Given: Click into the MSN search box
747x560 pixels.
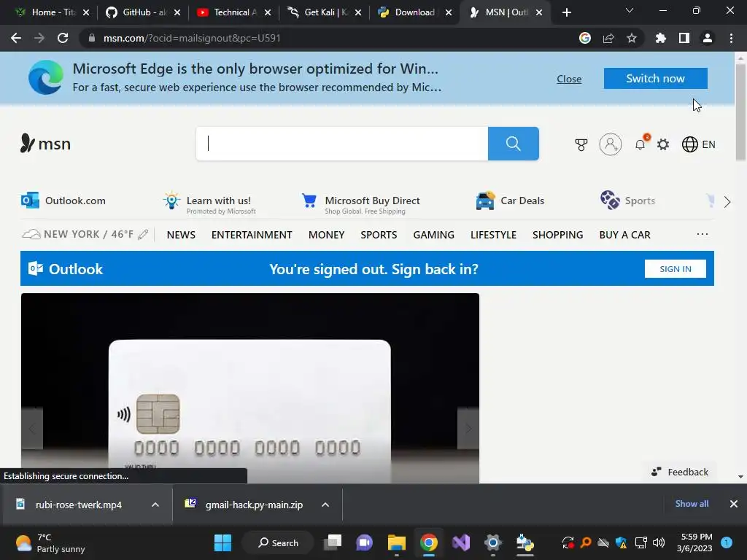Looking at the screenshot, I should [342, 144].
